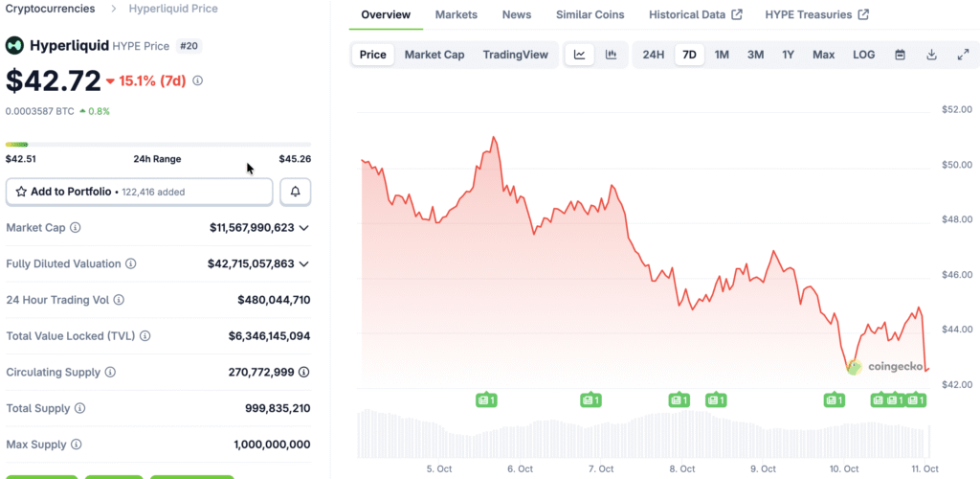Open the Markets tab
This screenshot has height=479, width=980.
[456, 14]
